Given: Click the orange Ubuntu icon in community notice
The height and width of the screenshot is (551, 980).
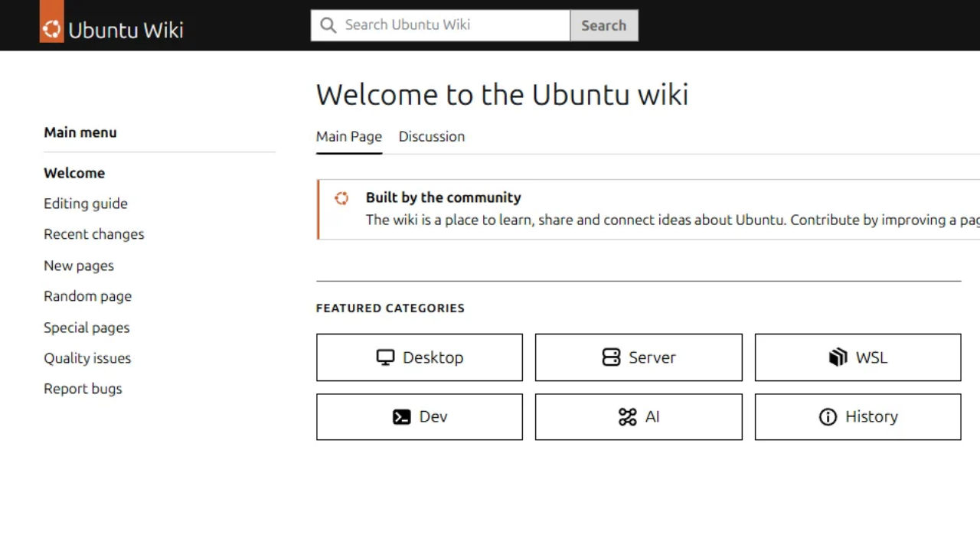Looking at the screenshot, I should pyautogui.click(x=341, y=198).
